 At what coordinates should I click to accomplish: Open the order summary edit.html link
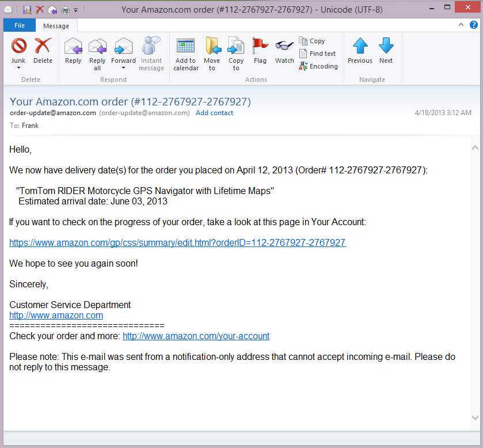click(177, 242)
